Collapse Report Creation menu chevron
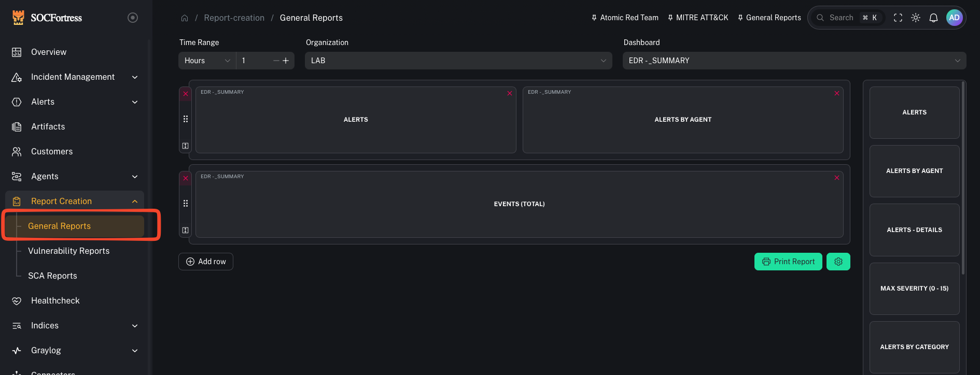 [135, 201]
